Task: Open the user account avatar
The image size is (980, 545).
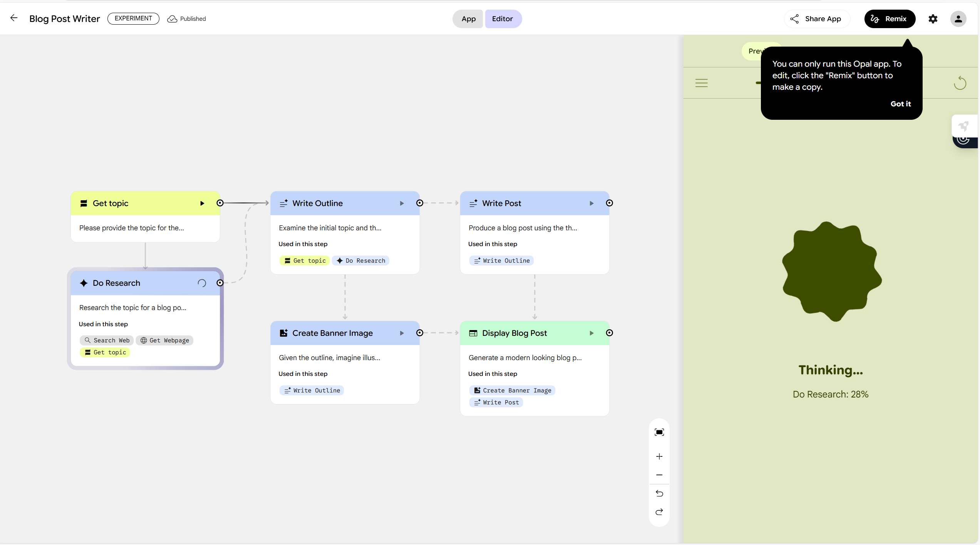Action: tap(958, 19)
